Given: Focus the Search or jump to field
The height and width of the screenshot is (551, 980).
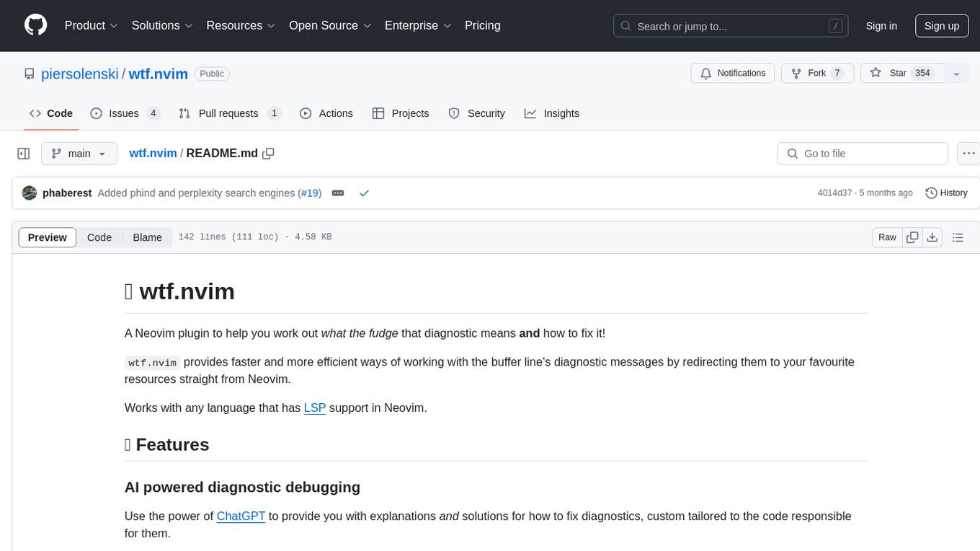Looking at the screenshot, I should point(732,26).
